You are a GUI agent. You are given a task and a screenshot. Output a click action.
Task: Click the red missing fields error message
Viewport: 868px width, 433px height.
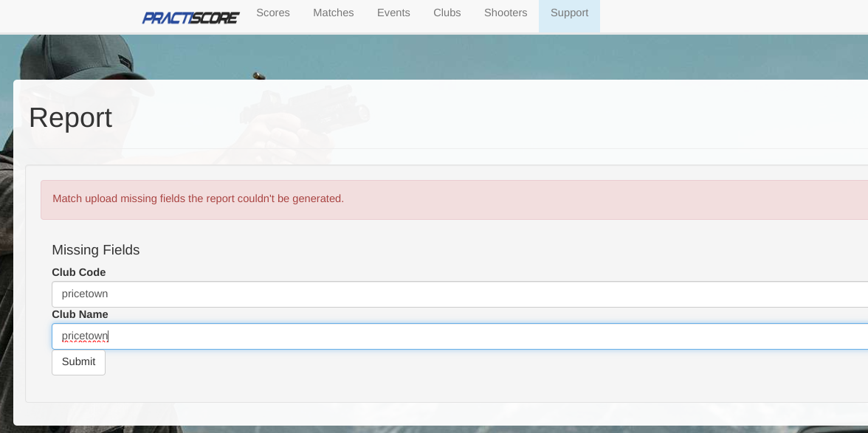pos(198,199)
